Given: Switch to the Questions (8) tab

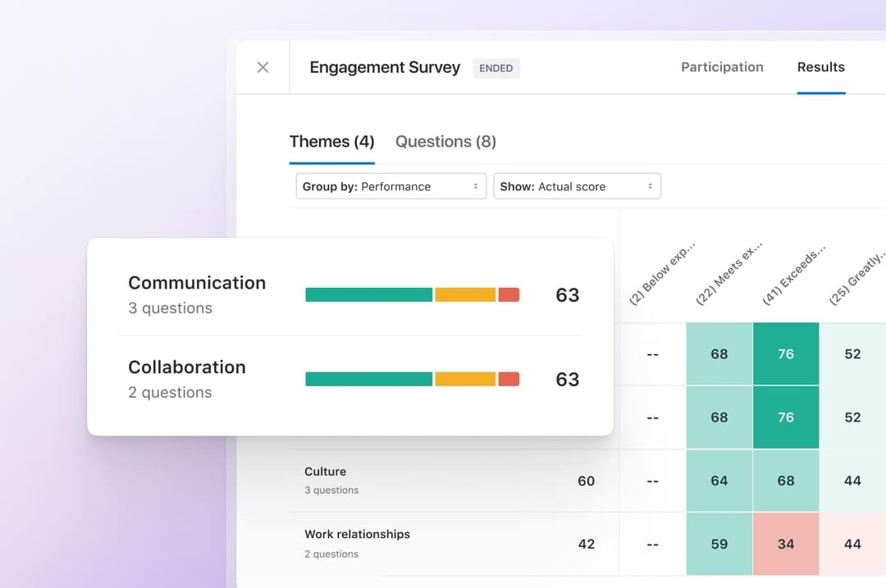Looking at the screenshot, I should (445, 142).
